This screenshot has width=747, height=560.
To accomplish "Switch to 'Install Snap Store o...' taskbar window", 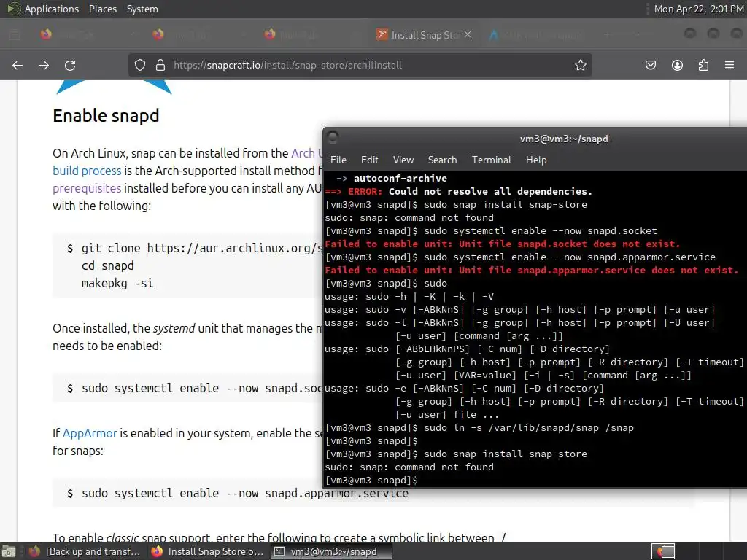I will tap(208, 552).
